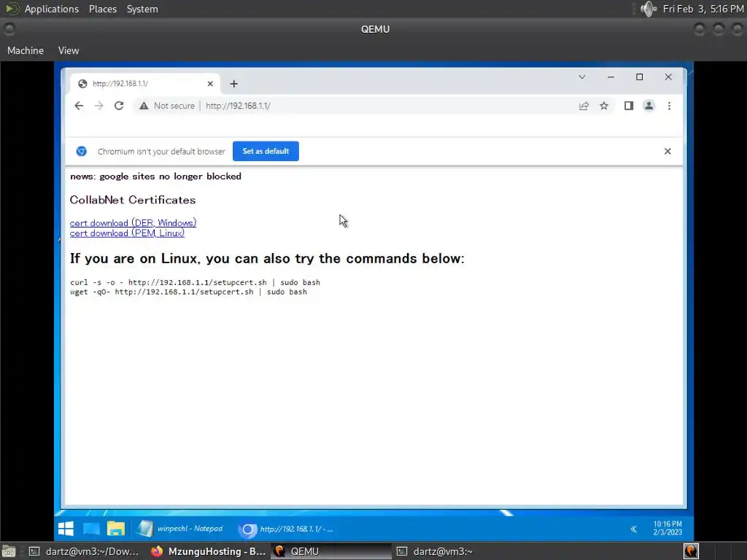Switch to Chromium in Windows taskbar
The image size is (747, 560).
[x=286, y=529]
